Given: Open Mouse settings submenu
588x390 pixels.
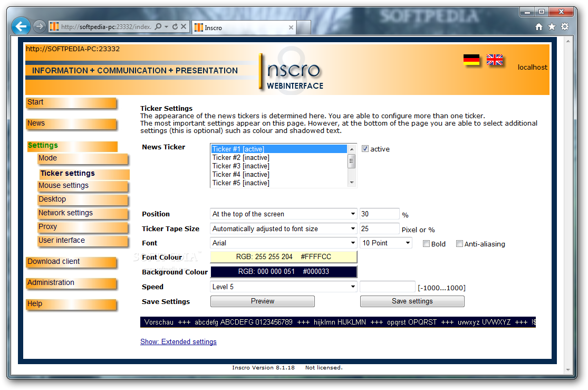Looking at the screenshot, I should tap(82, 186).
